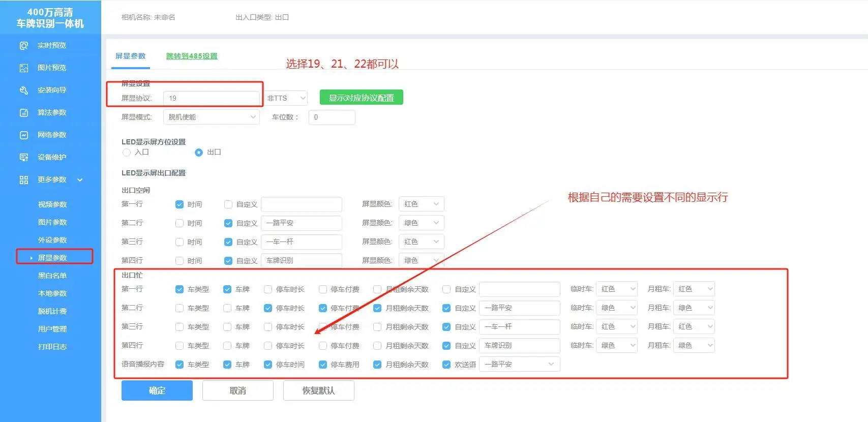The width and height of the screenshot is (868, 422).
Task: Click the 车牌识别 field in 出口忙 第四行
Action: 520,346
